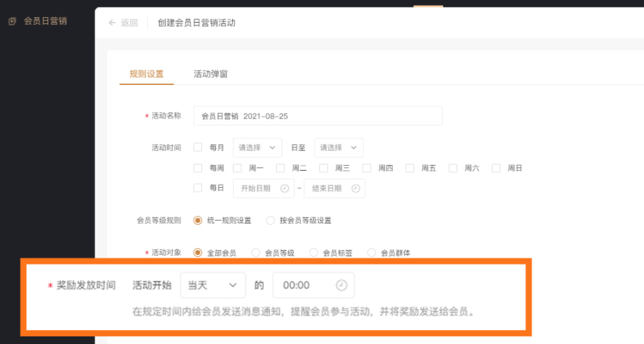
Task: Check the 周四 checkbox
Action: coord(367,168)
